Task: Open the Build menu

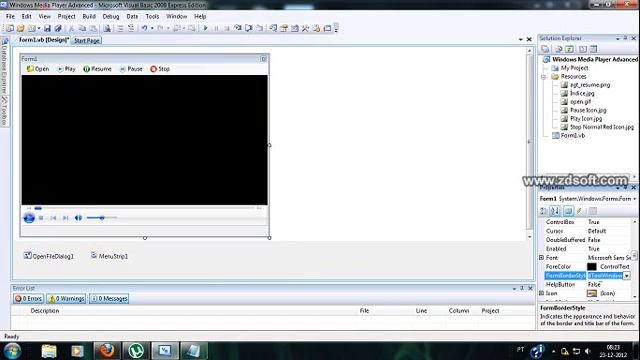Action: [x=89, y=16]
